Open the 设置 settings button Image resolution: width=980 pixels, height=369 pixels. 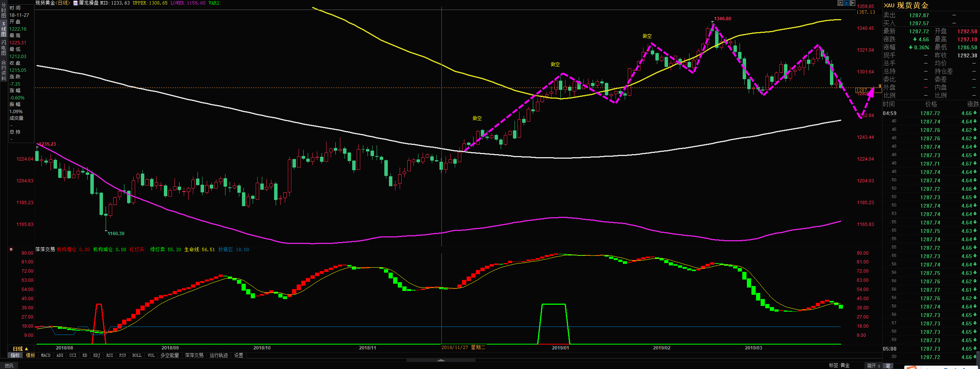[238, 355]
